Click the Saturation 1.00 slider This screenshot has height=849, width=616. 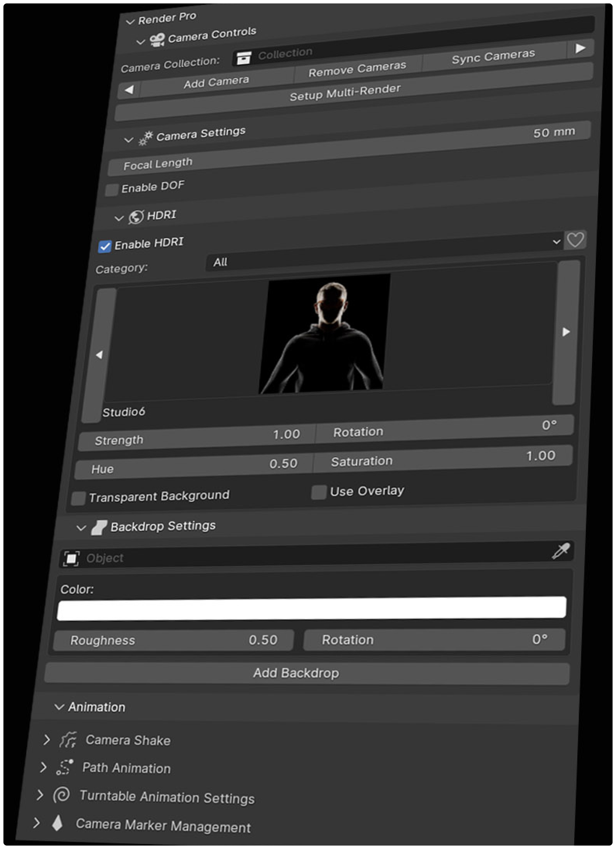click(x=442, y=458)
